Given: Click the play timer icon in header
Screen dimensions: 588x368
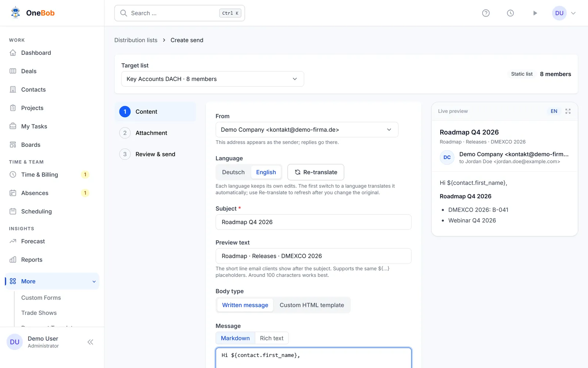Looking at the screenshot, I should [535, 13].
